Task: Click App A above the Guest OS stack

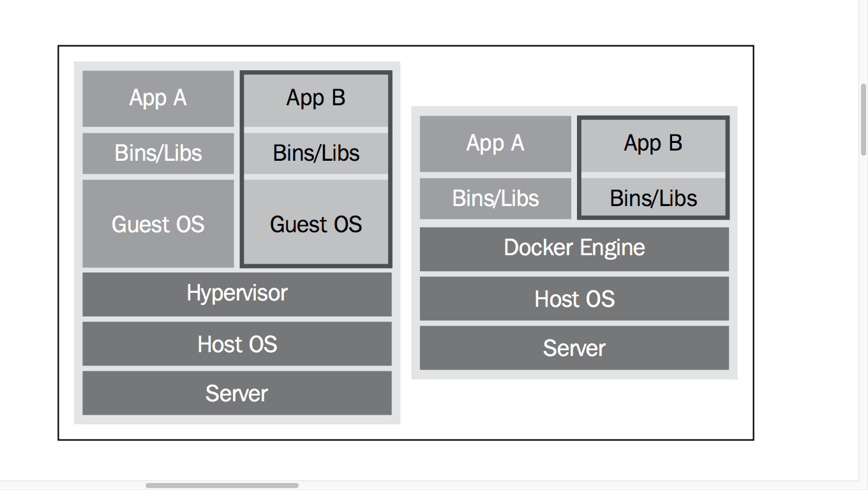Action: 158,98
